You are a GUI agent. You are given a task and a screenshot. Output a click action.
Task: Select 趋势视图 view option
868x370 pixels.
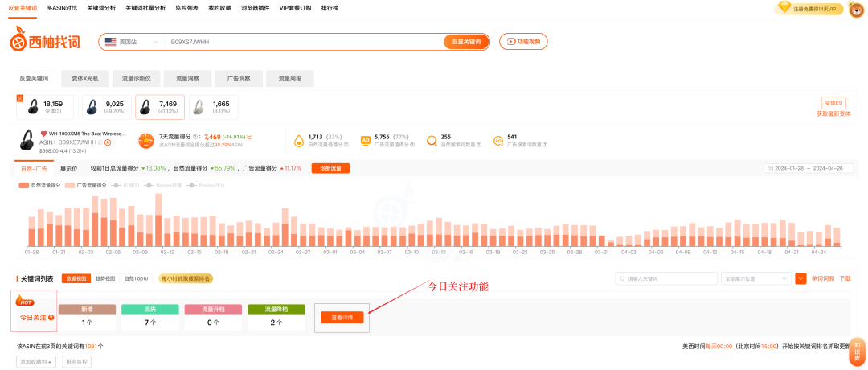coord(105,278)
